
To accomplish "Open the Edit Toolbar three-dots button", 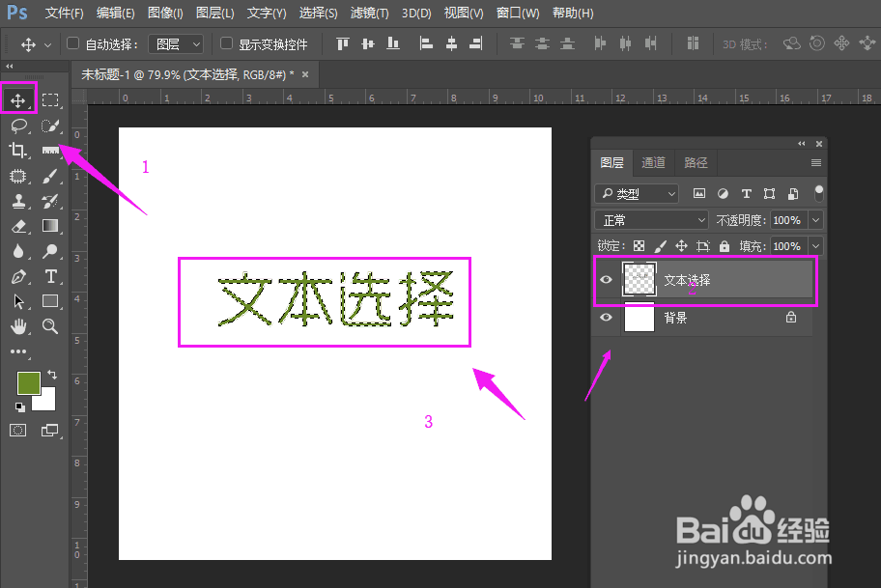I will click(x=18, y=351).
